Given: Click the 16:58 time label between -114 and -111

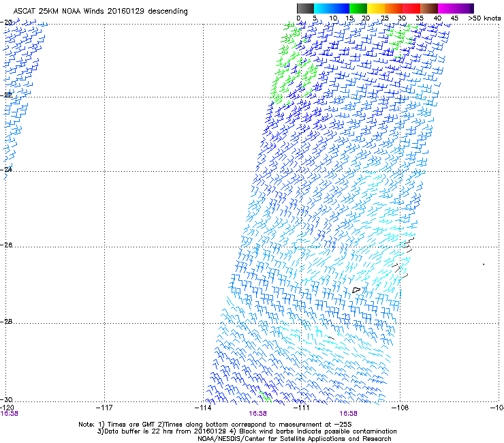Looking at the screenshot, I should click(x=257, y=414).
